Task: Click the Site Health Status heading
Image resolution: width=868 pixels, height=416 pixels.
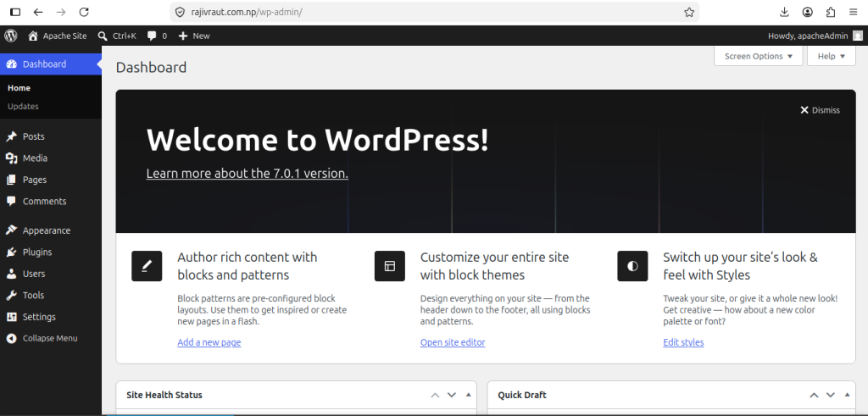Action: coord(164,395)
